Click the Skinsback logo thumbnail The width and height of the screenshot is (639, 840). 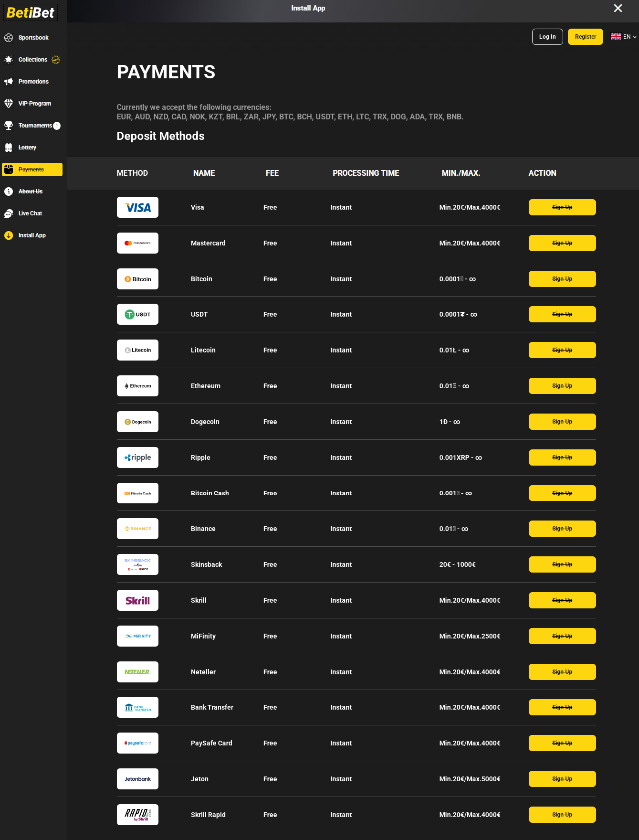[137, 564]
